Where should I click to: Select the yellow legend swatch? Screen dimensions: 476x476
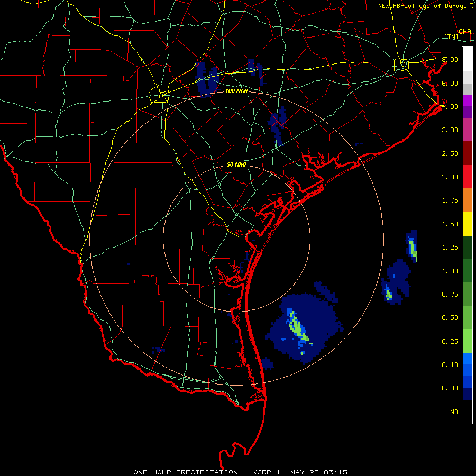click(x=467, y=224)
